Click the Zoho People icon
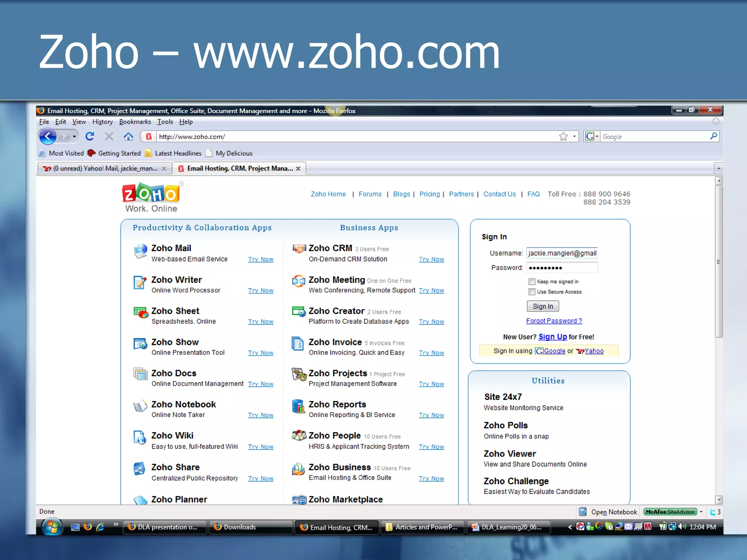The image size is (747, 560). [x=299, y=436]
